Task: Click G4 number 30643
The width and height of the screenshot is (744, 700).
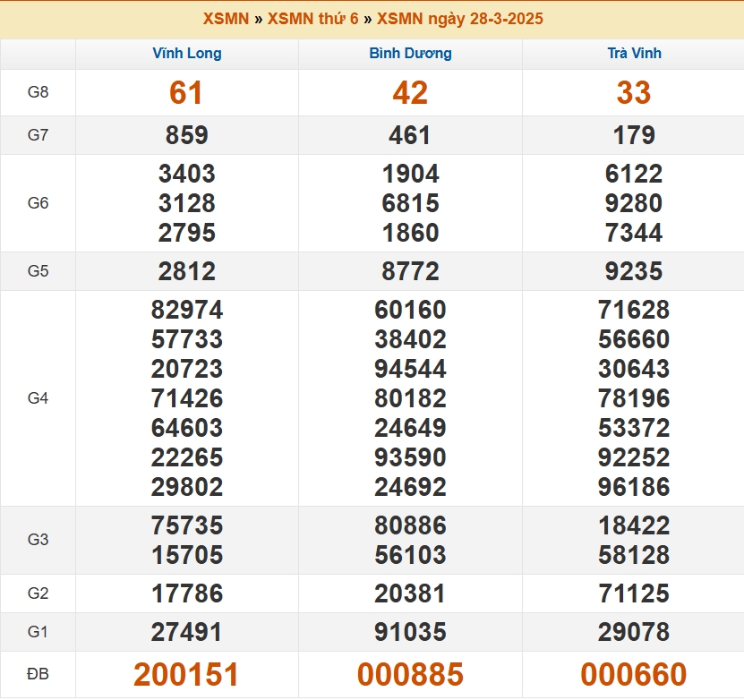Action: tap(634, 369)
